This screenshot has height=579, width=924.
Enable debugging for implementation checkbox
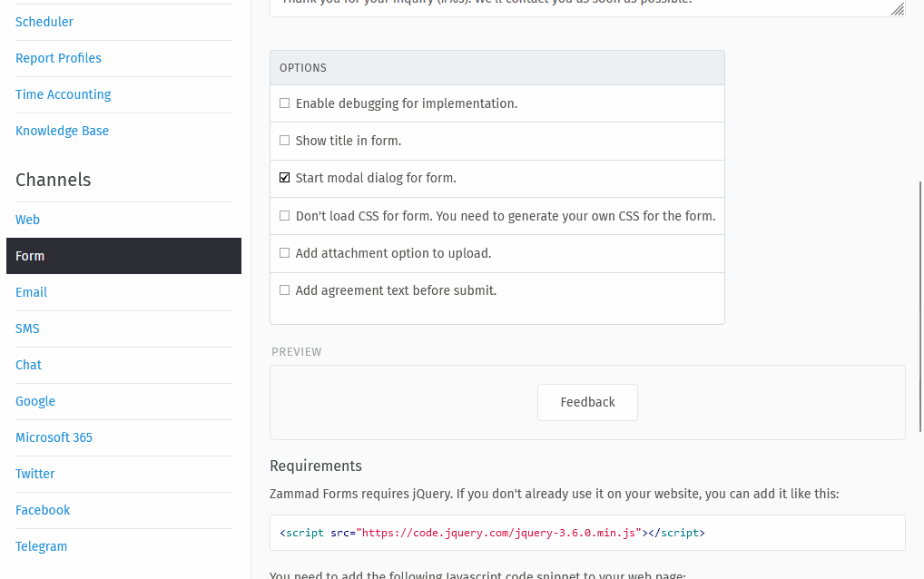(285, 103)
